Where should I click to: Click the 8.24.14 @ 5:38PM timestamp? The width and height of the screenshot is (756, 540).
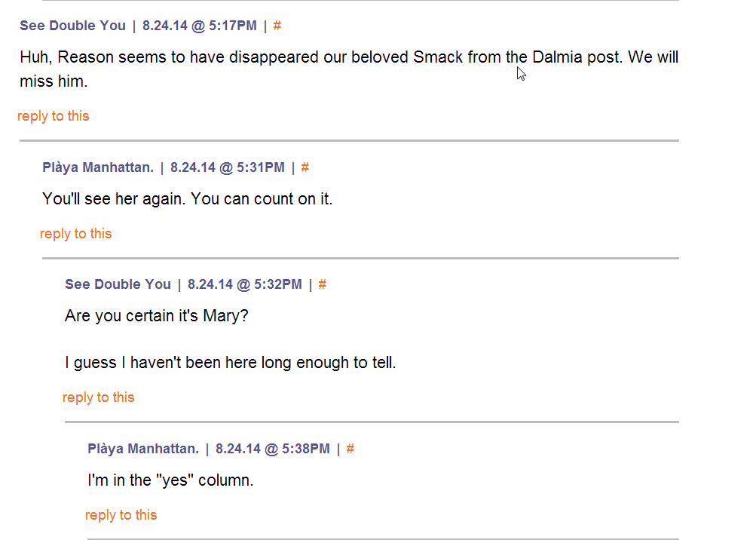click(x=273, y=449)
